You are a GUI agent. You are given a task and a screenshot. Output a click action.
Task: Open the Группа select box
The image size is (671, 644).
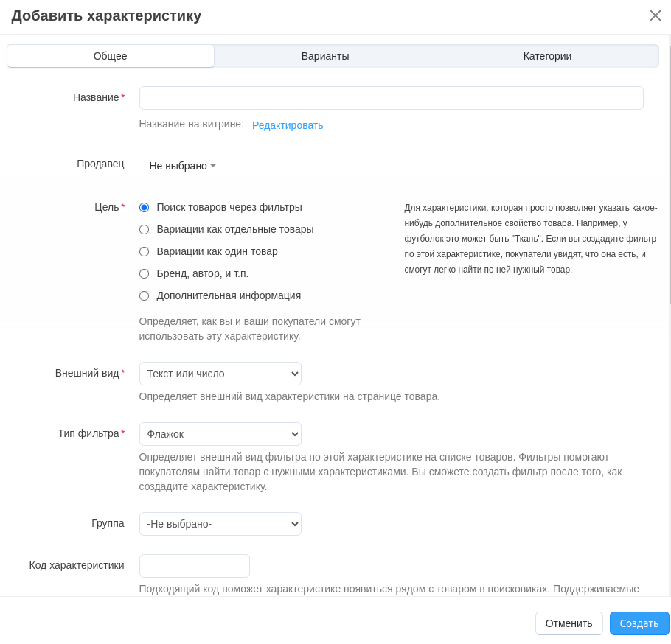(x=220, y=524)
